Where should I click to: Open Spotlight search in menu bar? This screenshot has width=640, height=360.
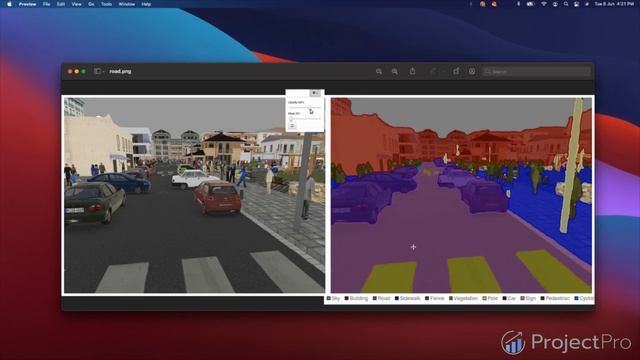pyautogui.click(x=566, y=4)
